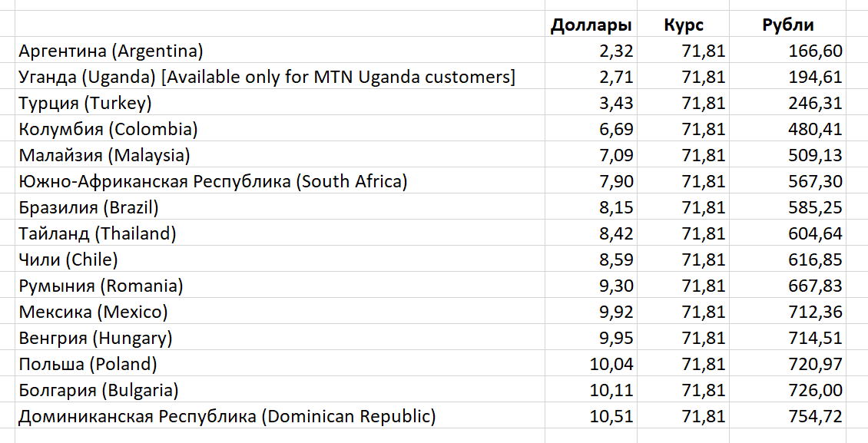Select the Болгария (Bulgaria) cell
The height and width of the screenshot is (443, 868).
pyautogui.click(x=280, y=389)
